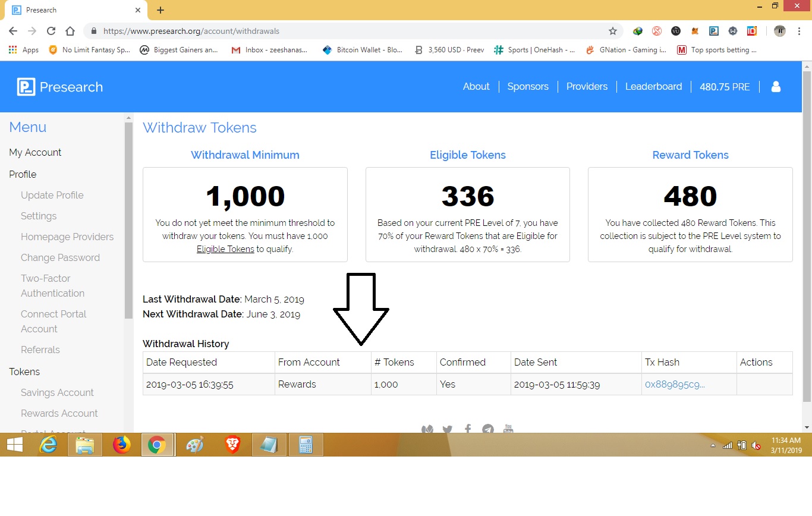This screenshot has width=812, height=516.
Task: Open the Telegram social link icon
Action: (x=488, y=429)
